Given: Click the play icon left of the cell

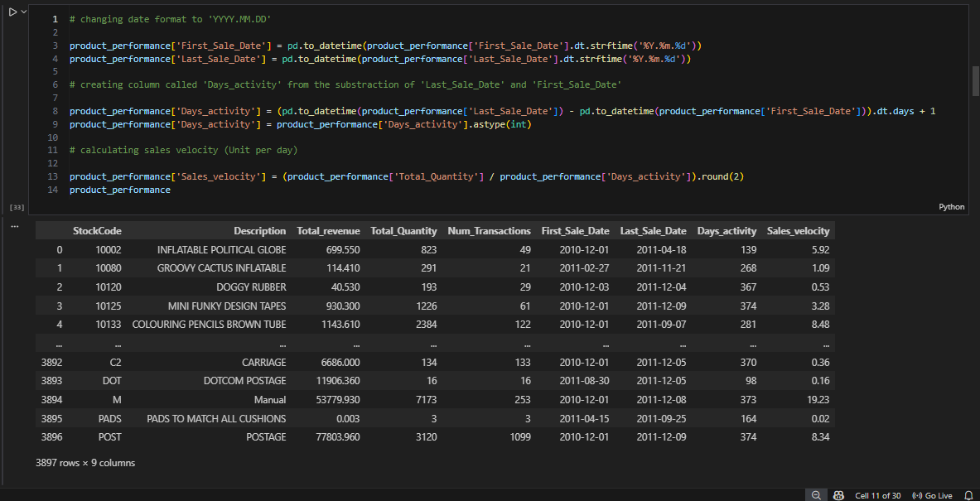Looking at the screenshot, I should click(11, 12).
